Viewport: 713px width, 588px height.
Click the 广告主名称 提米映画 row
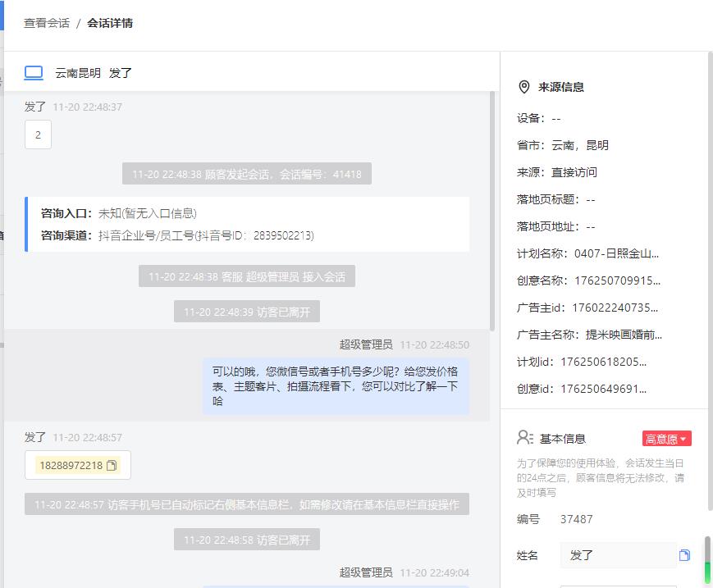589,335
